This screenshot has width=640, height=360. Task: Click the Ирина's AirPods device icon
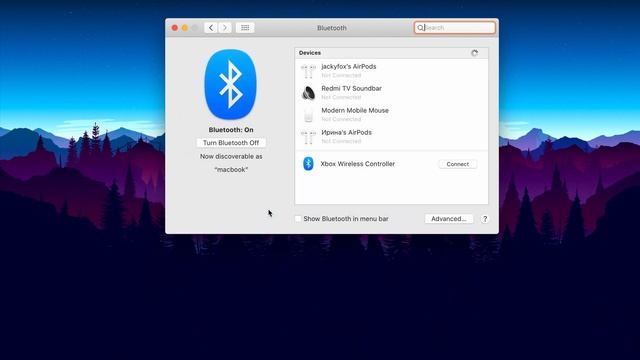coord(308,137)
